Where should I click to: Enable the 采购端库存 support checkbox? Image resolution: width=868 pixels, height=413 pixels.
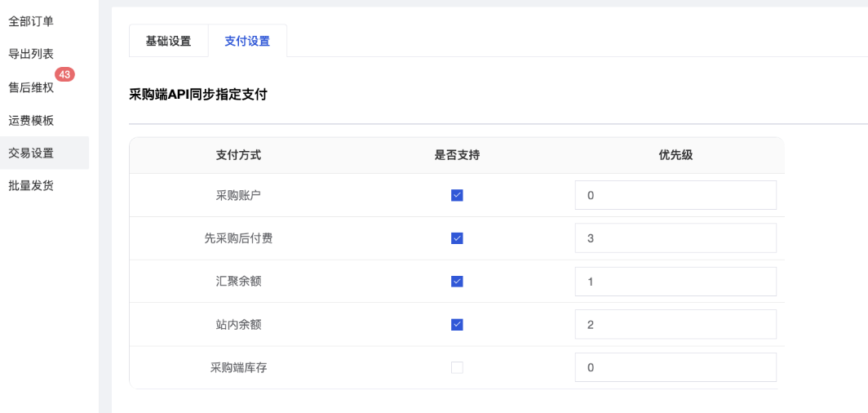point(457,367)
